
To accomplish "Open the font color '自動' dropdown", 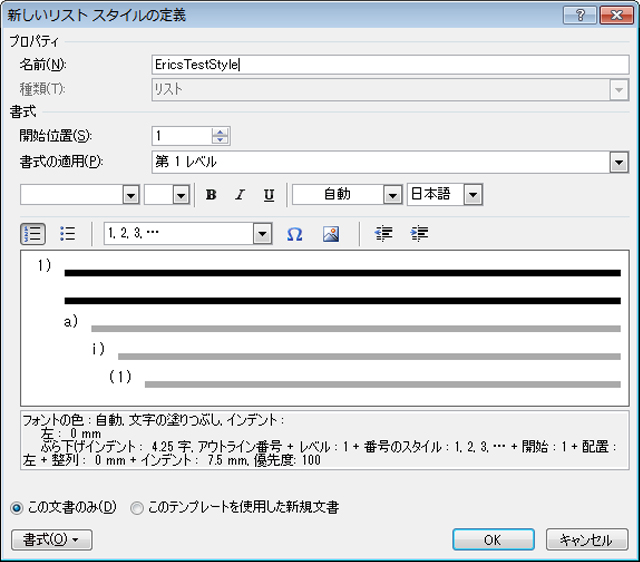I will coord(392,195).
